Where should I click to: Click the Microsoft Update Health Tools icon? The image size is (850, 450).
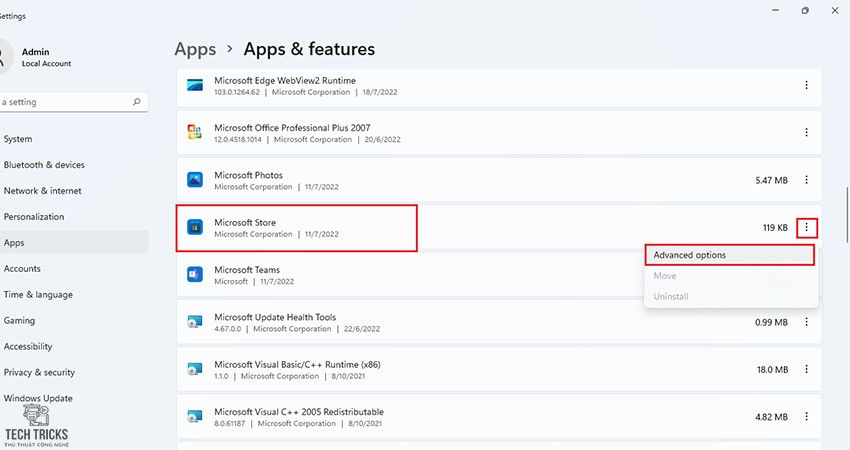pos(195,322)
